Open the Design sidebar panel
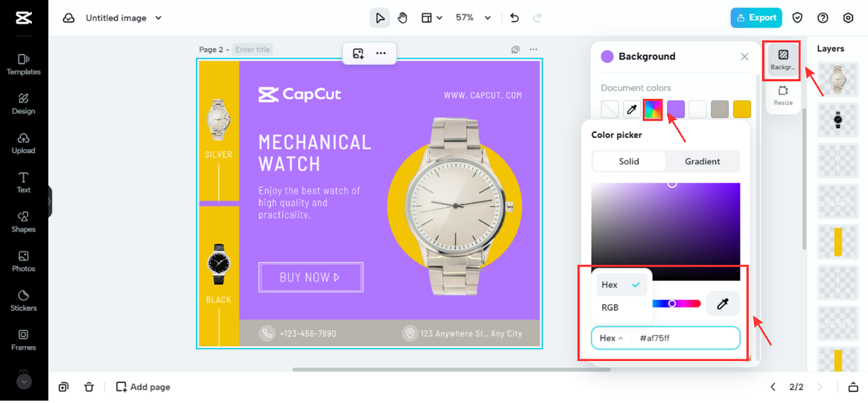Screen dimensions: 868x403 pos(24,104)
